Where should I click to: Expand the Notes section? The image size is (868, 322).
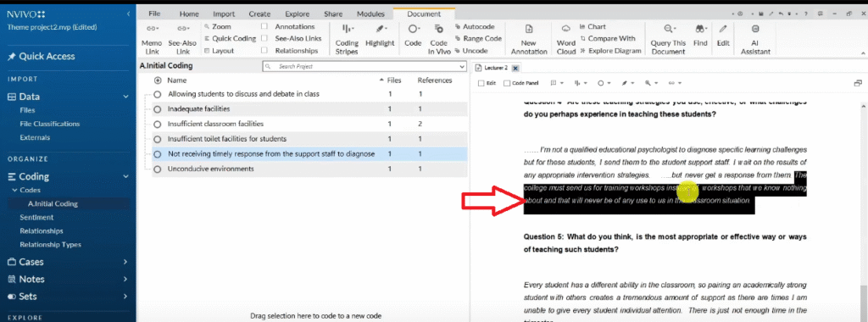point(125,280)
